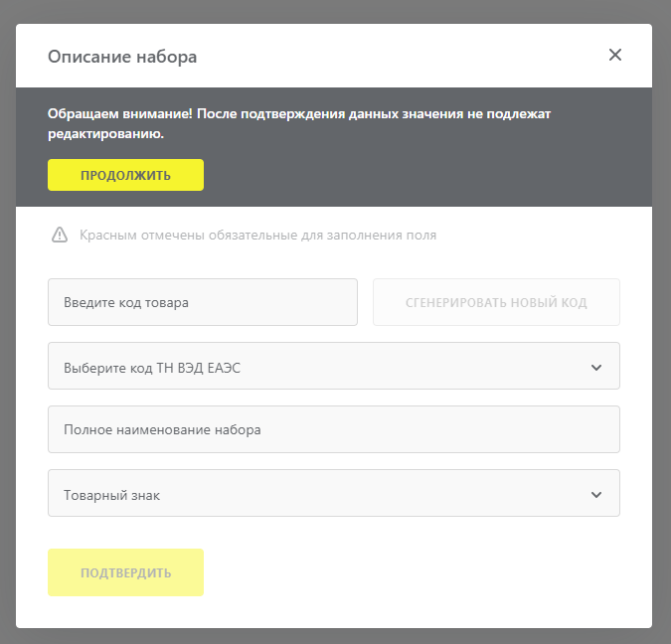Open the Выберите код ТН ВЭД ЕАЭС dropdown
The width and height of the screenshot is (671, 644).
click(x=334, y=366)
